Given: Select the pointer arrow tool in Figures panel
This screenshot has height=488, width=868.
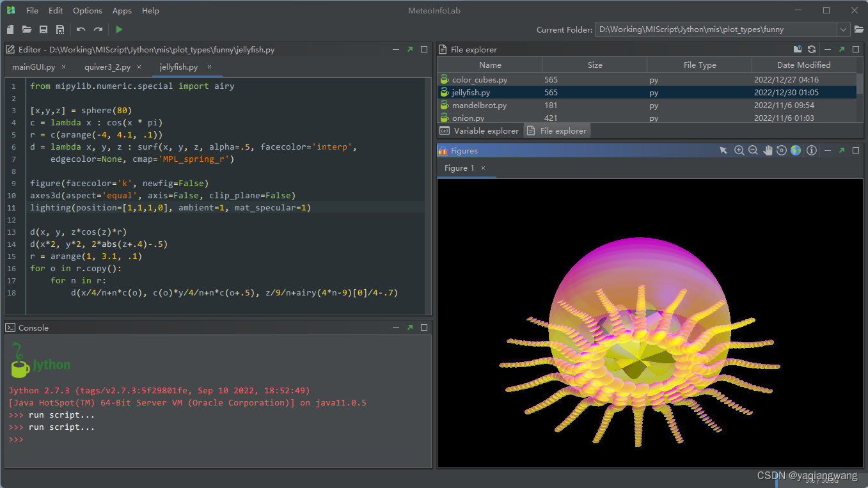Looking at the screenshot, I should click(723, 150).
